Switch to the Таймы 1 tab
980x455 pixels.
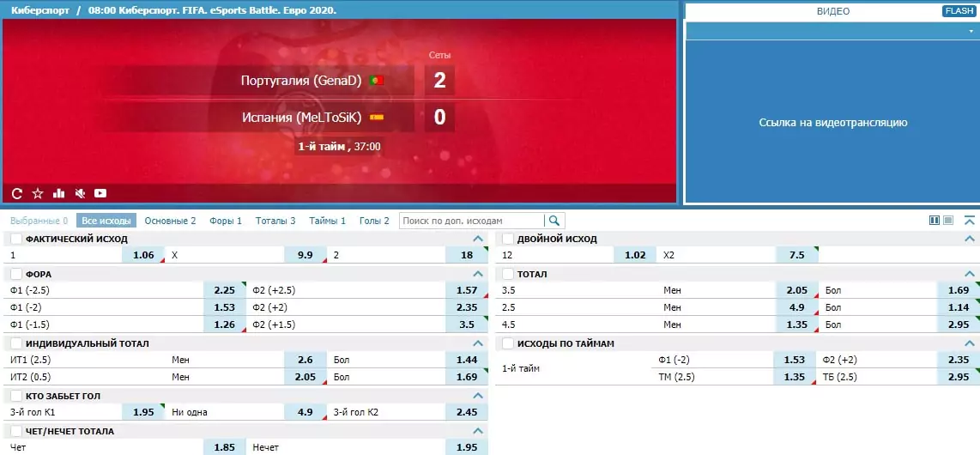pyautogui.click(x=328, y=221)
